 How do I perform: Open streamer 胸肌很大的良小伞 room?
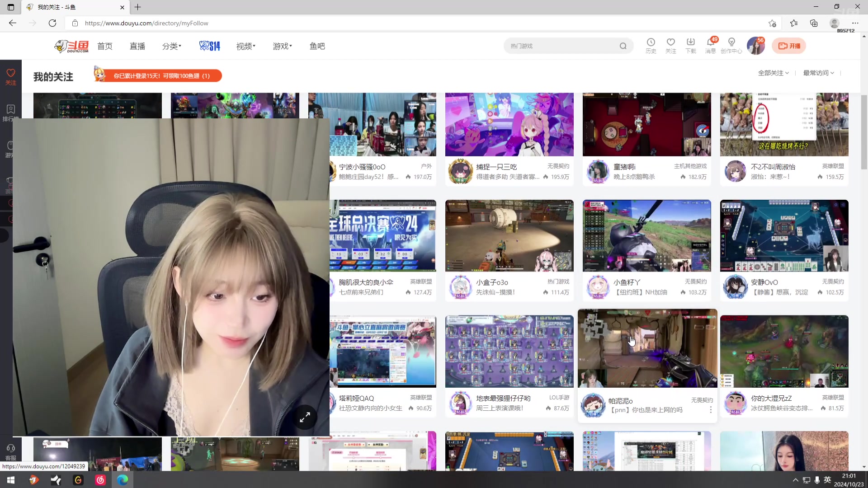(366, 282)
